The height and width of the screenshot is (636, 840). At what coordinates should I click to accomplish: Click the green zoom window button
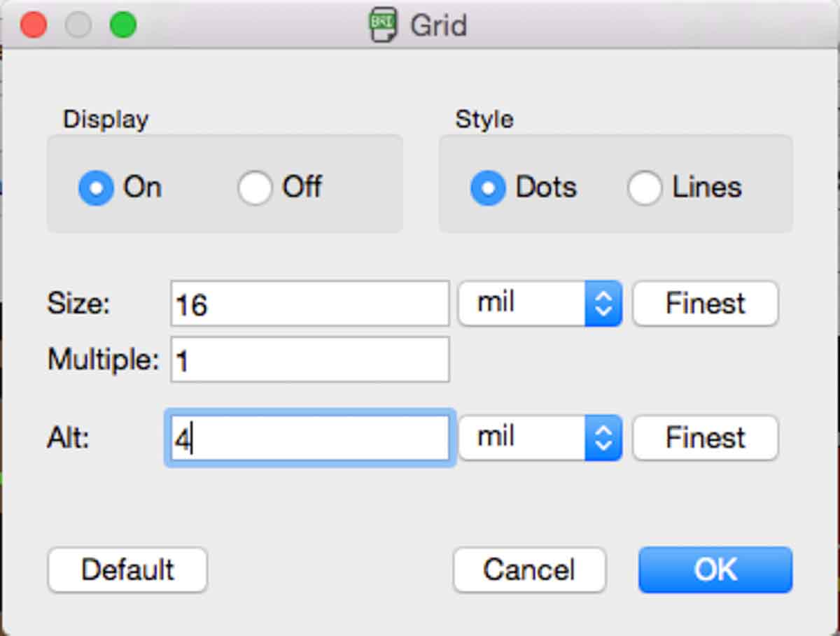(x=123, y=25)
